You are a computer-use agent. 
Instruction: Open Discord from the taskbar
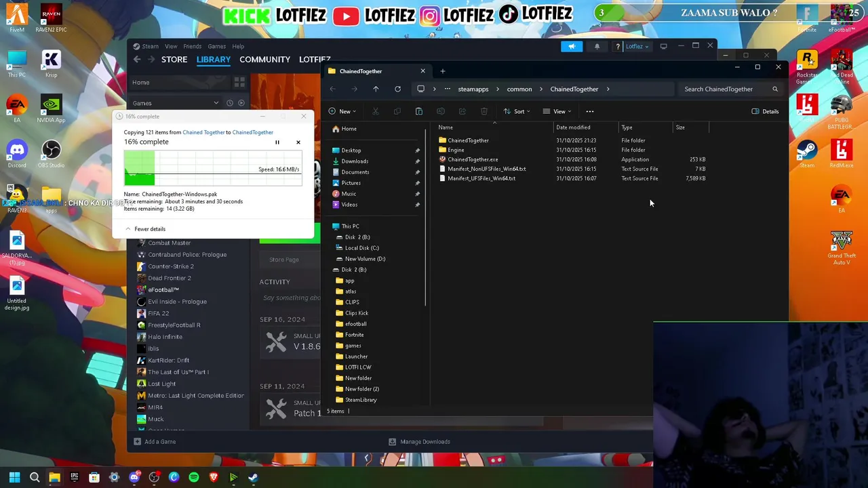(134, 478)
